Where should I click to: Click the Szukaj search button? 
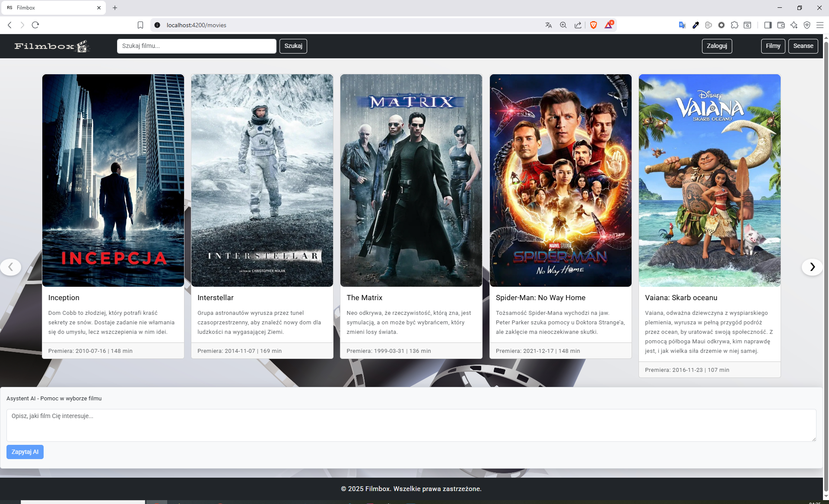(293, 46)
